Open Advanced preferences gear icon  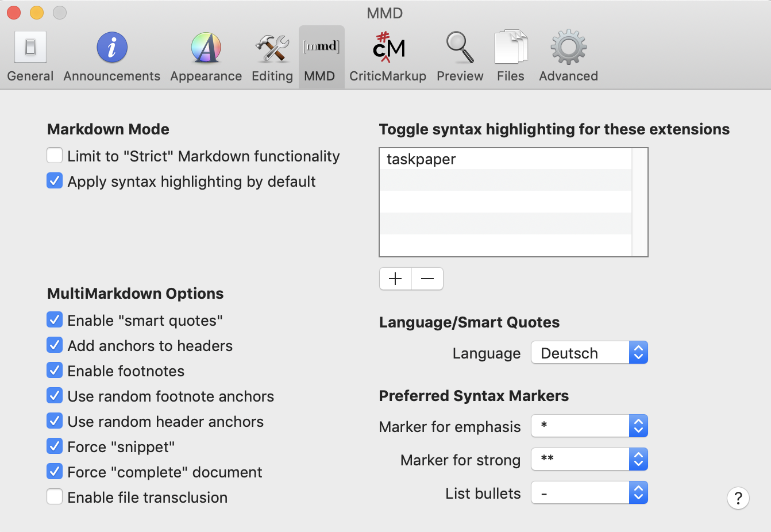(x=568, y=57)
